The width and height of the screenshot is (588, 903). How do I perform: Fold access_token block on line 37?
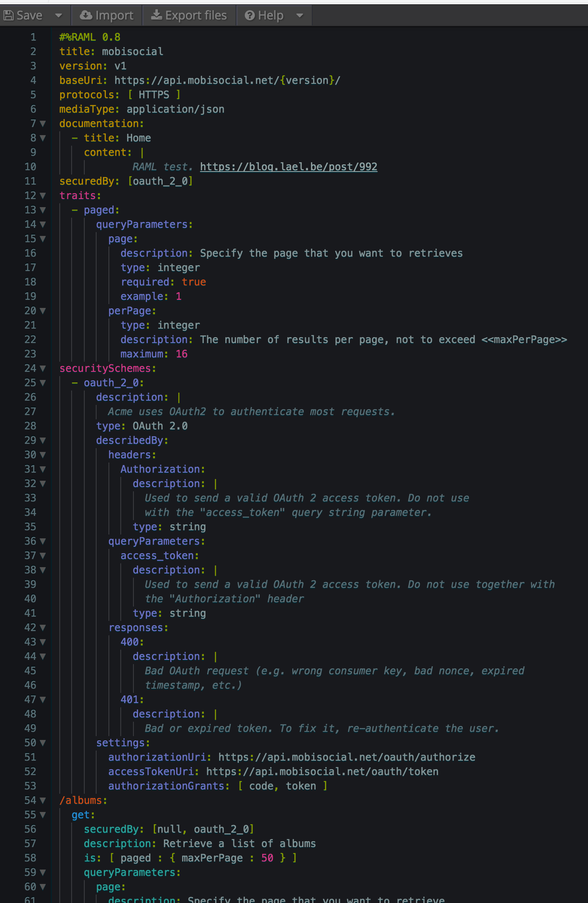[x=42, y=556]
